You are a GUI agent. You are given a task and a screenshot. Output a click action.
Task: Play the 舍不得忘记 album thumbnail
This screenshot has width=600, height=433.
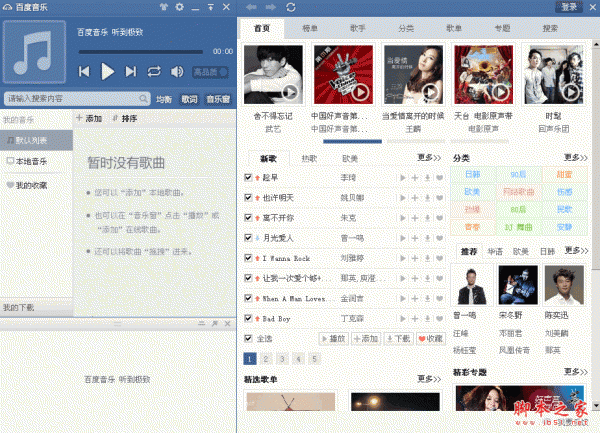(273, 75)
